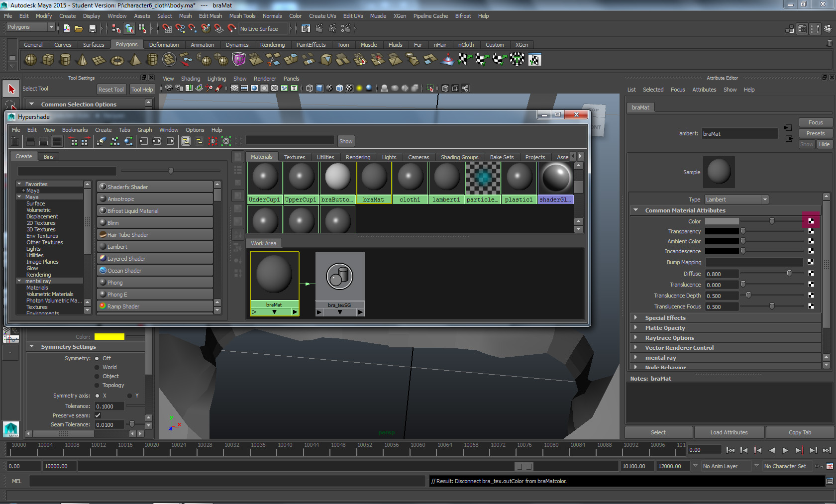Show top and bottom tabs in Hypershade
This screenshot has height=504, width=836.
tap(57, 141)
